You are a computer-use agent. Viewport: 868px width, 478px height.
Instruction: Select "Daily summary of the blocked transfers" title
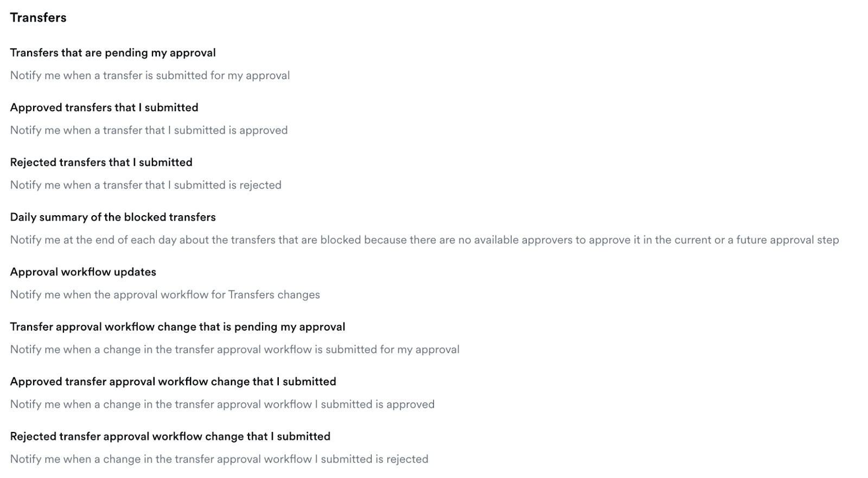tap(113, 217)
